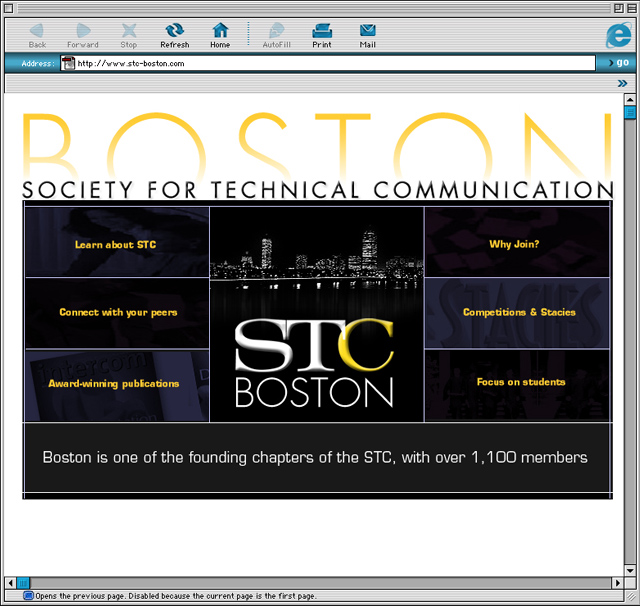
Task: Click the window close box in title bar
Action: (x=9, y=8)
